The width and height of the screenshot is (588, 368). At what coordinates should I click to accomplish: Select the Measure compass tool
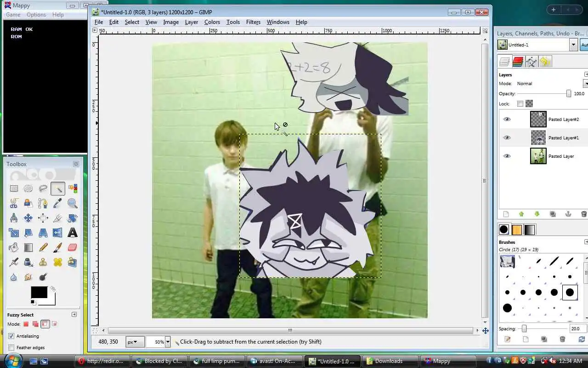[14, 218]
